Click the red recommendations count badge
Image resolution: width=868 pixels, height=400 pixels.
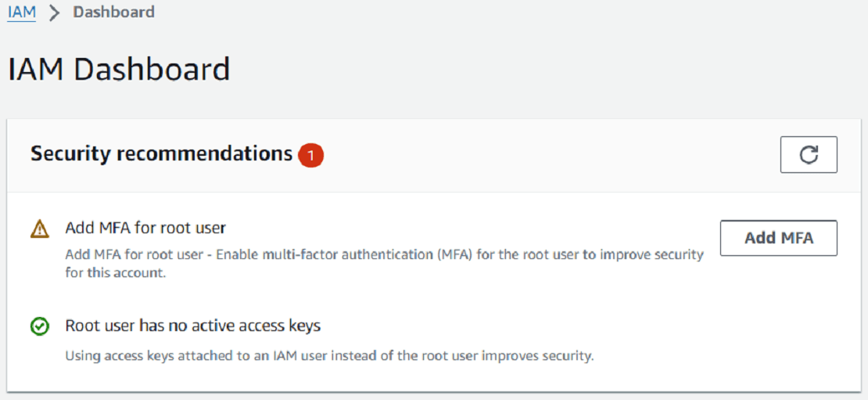(x=310, y=156)
